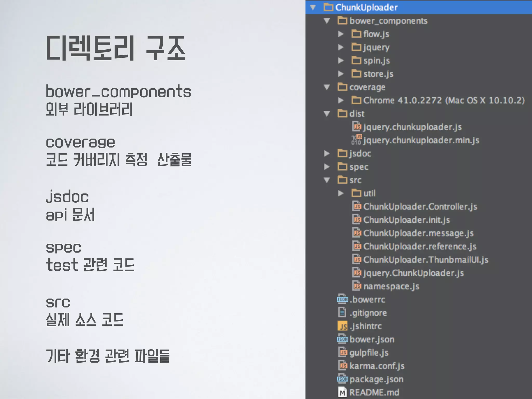Click JS icon of jquery.chunkuploader.js
The image size is (532, 399).
click(357, 127)
